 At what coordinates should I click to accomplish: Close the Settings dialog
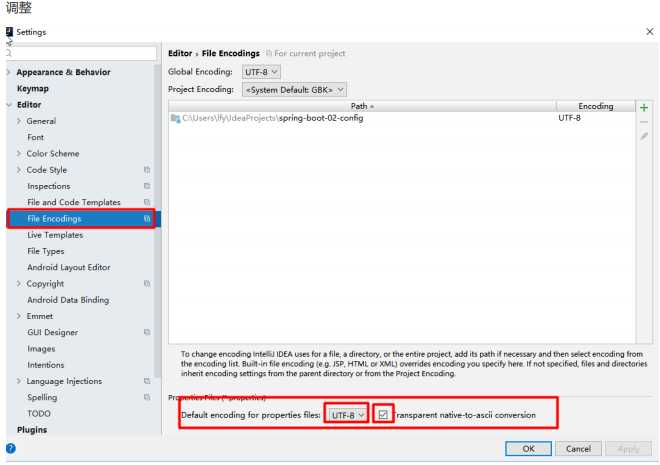649,32
